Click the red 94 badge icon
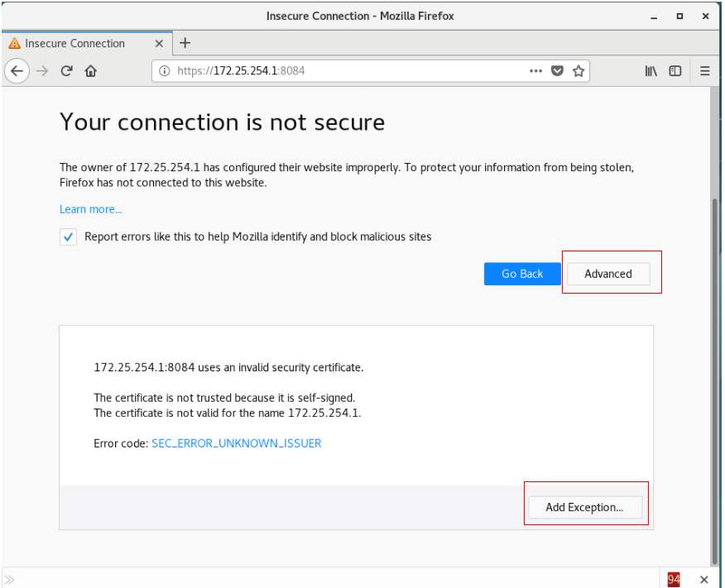 pyautogui.click(x=674, y=579)
